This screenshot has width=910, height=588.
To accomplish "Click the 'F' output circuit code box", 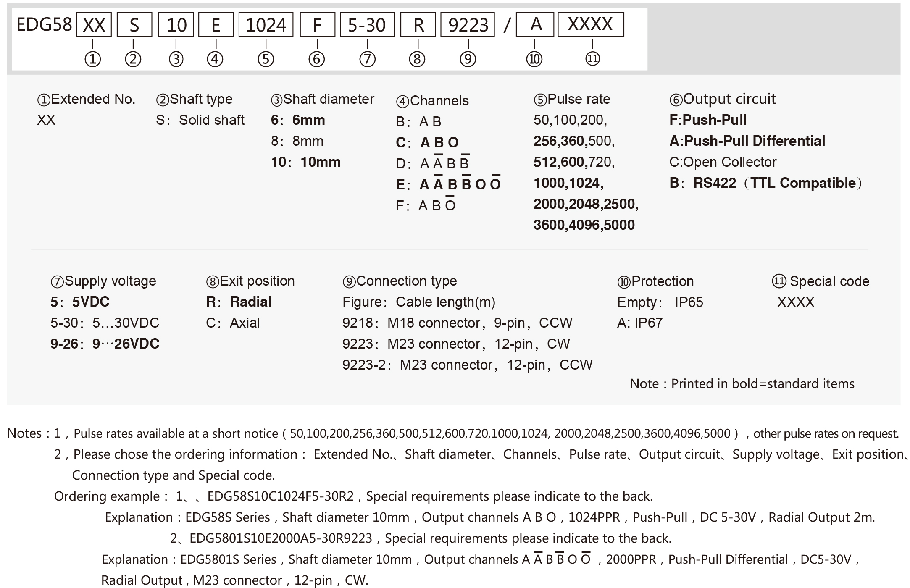I will pyautogui.click(x=317, y=25).
